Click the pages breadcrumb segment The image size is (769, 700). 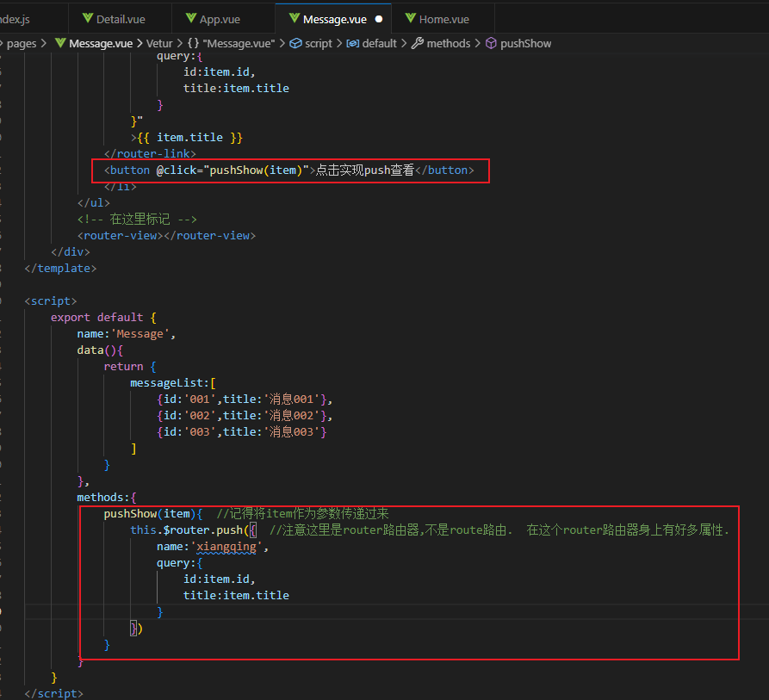point(22,44)
